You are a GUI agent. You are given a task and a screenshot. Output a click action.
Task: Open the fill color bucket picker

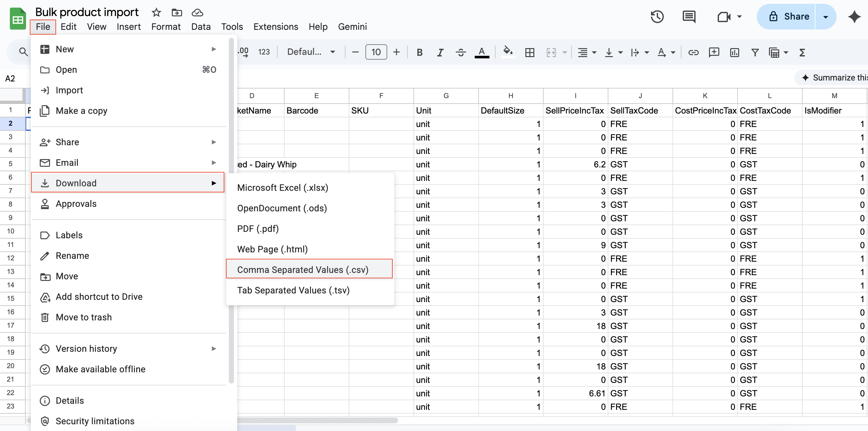(x=508, y=52)
